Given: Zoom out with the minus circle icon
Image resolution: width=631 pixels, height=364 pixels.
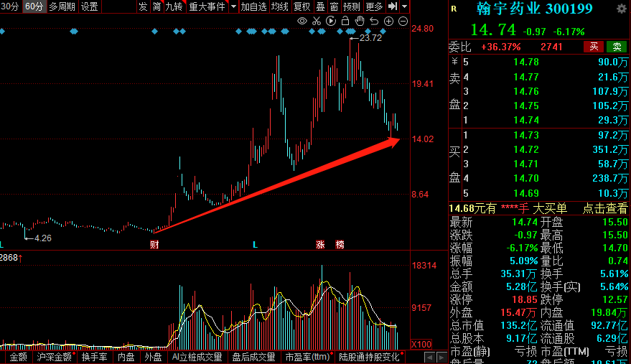Looking at the screenshot, I should (403, 22).
